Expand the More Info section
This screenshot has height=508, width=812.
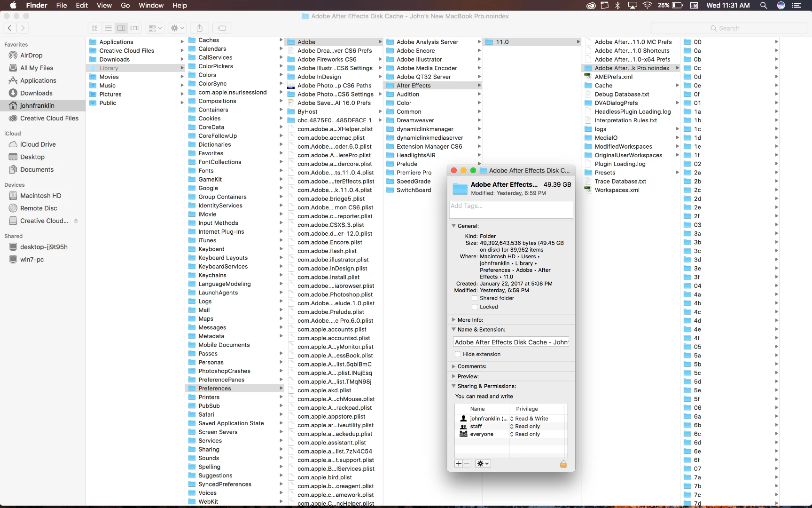coord(454,320)
